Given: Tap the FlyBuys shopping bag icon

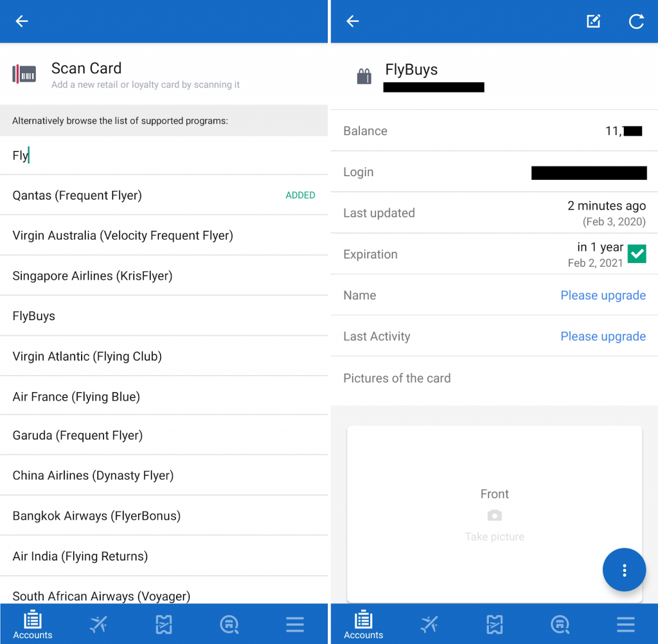Looking at the screenshot, I should 364,76.
